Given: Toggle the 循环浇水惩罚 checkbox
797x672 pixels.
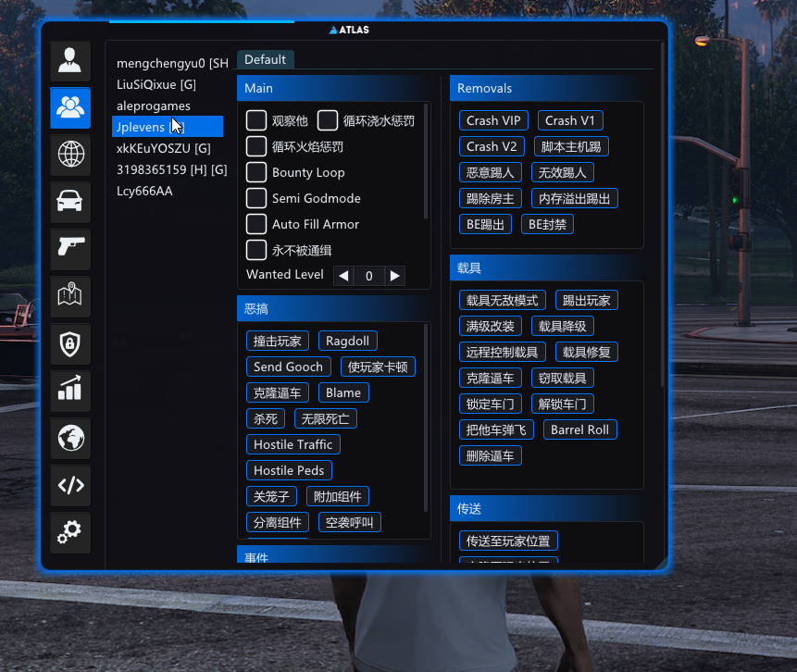Looking at the screenshot, I should (x=328, y=121).
